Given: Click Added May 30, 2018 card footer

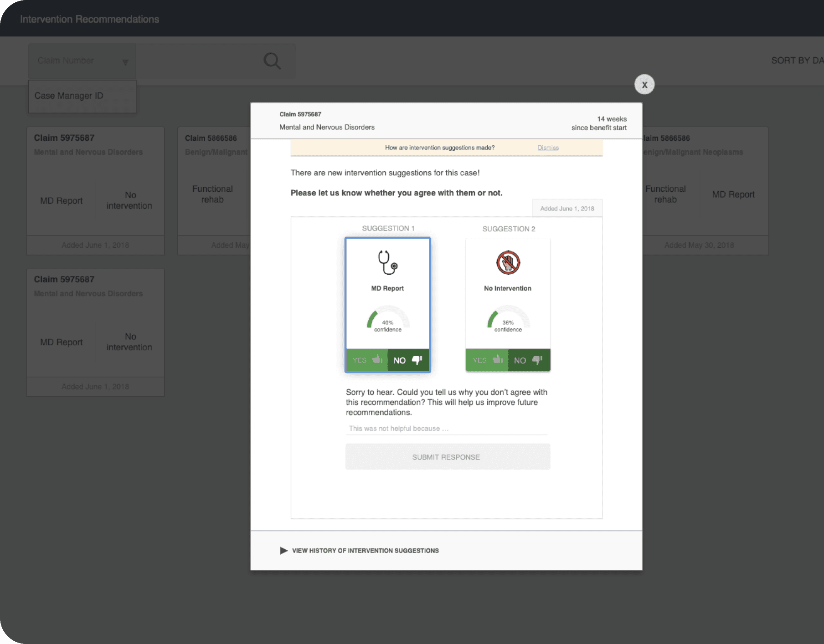Looking at the screenshot, I should [x=699, y=245].
